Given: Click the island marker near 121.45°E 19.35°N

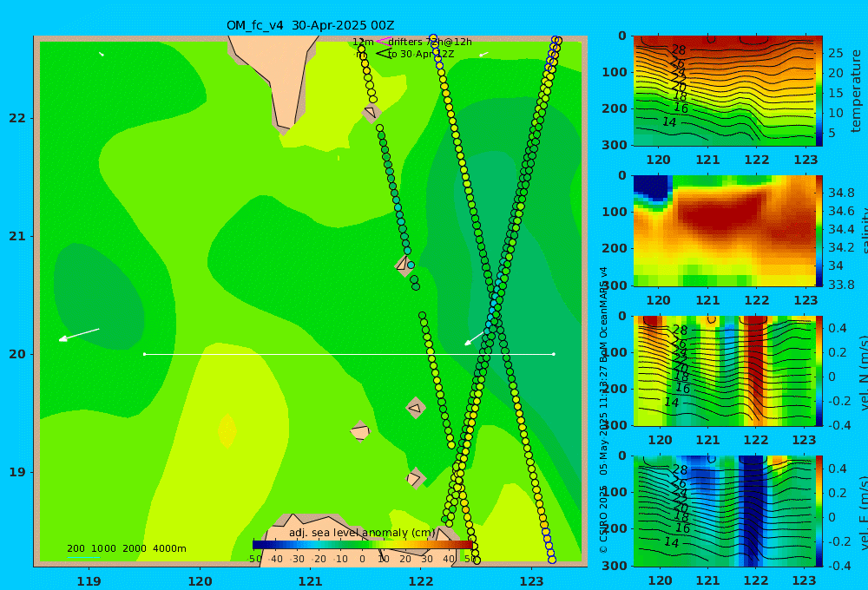Looking at the screenshot, I should (360, 430).
